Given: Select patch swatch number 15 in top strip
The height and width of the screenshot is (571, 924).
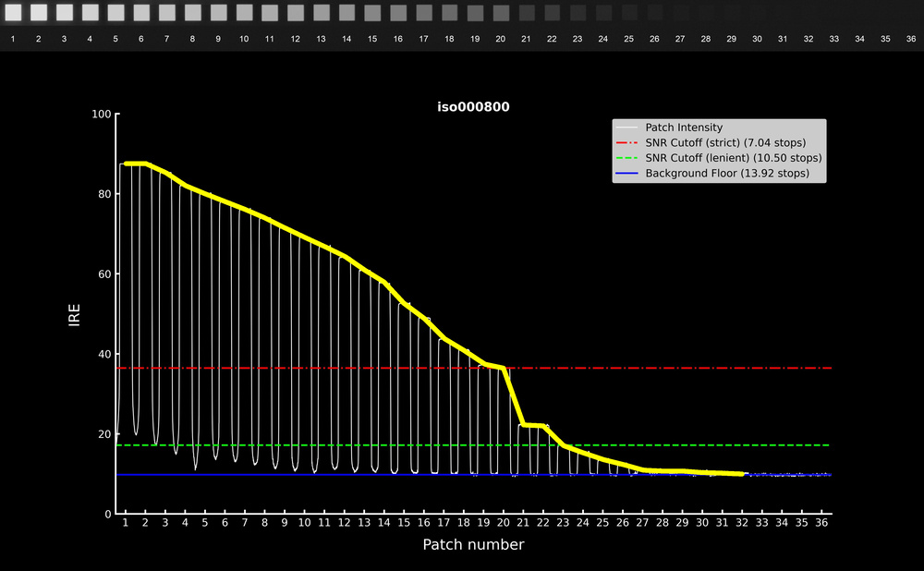Looking at the screenshot, I should pos(371,13).
